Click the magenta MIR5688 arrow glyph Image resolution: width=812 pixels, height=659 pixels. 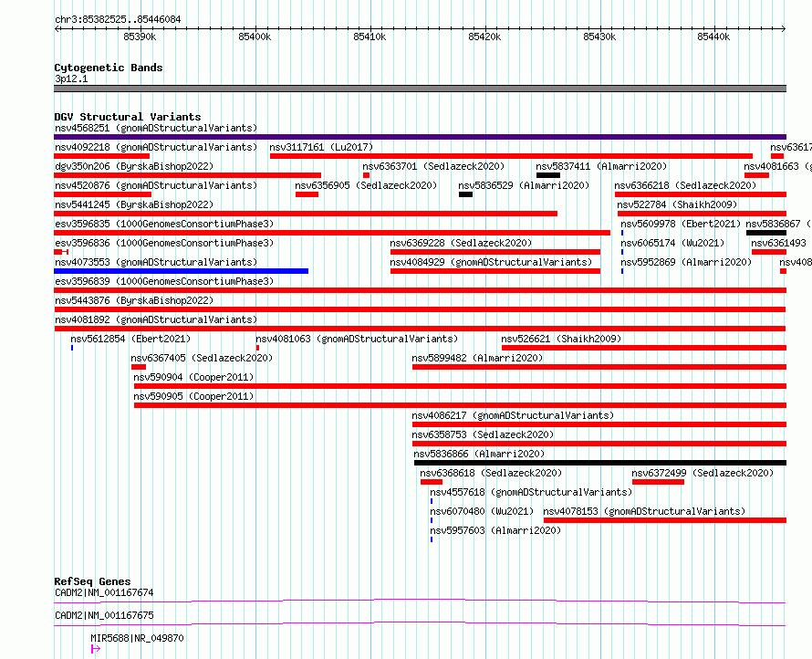pos(95,649)
